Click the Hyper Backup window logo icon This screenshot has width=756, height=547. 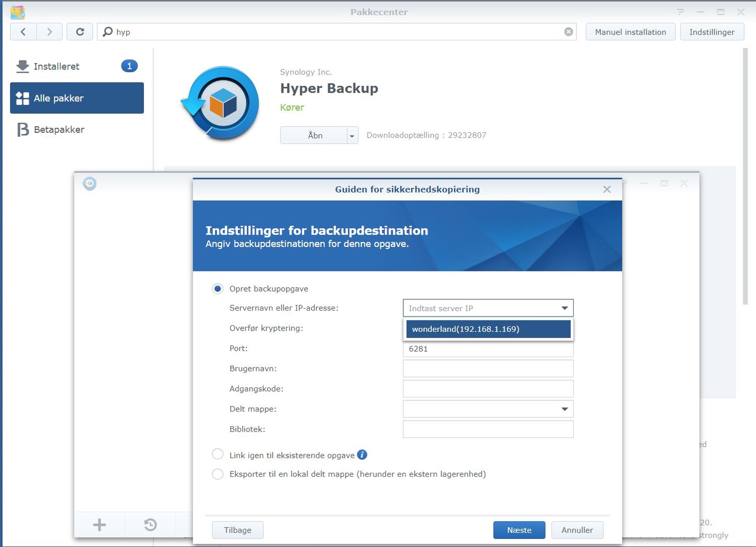click(89, 184)
